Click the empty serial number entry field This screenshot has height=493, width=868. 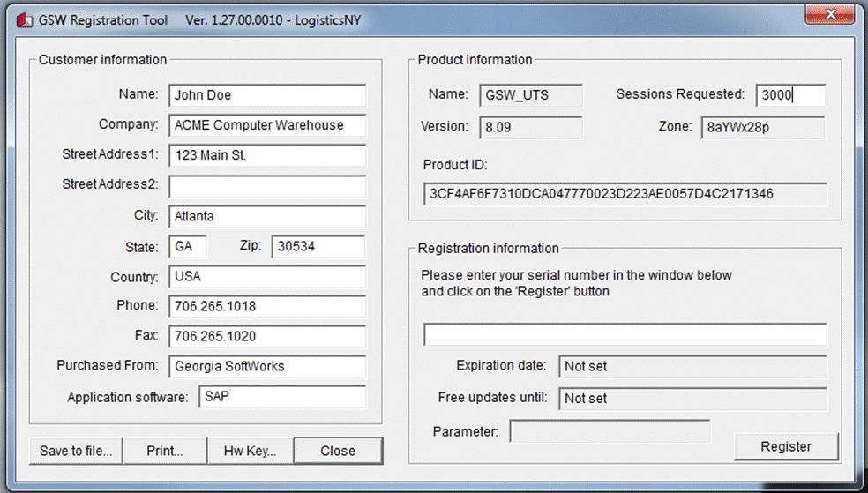click(x=625, y=334)
